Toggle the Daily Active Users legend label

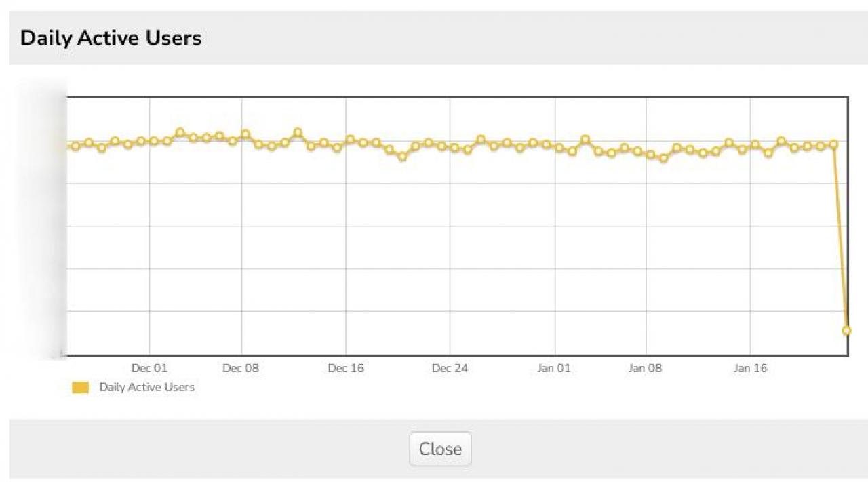pos(146,387)
